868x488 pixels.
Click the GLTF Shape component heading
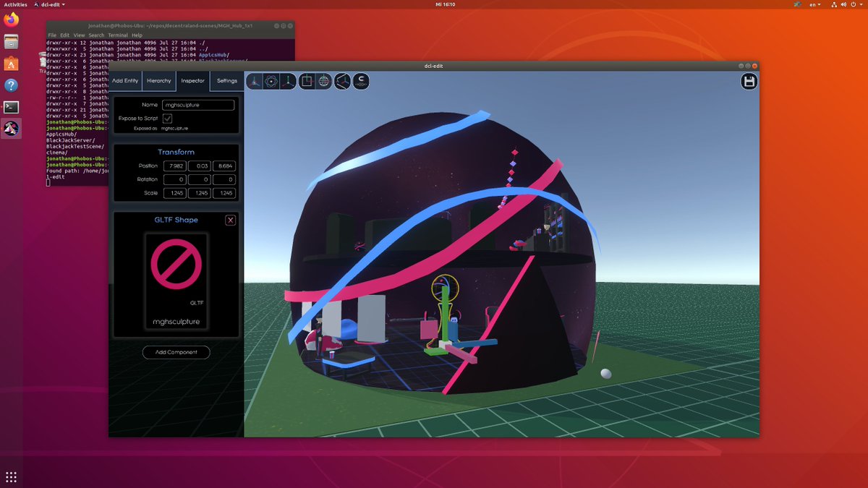(x=176, y=220)
